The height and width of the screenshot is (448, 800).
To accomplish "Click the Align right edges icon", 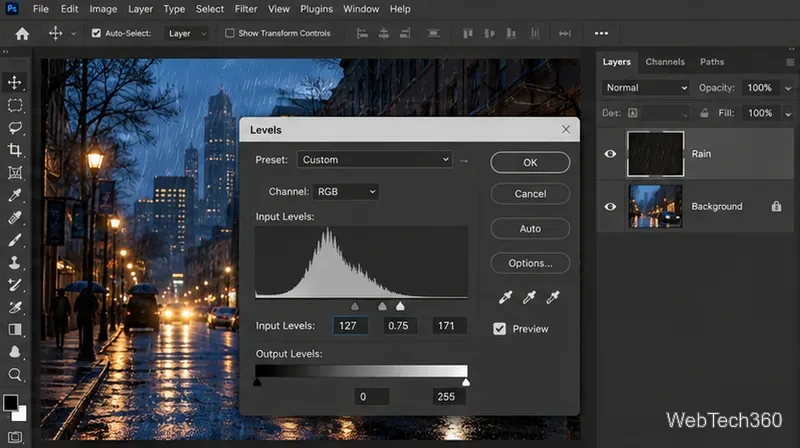I will [405, 34].
